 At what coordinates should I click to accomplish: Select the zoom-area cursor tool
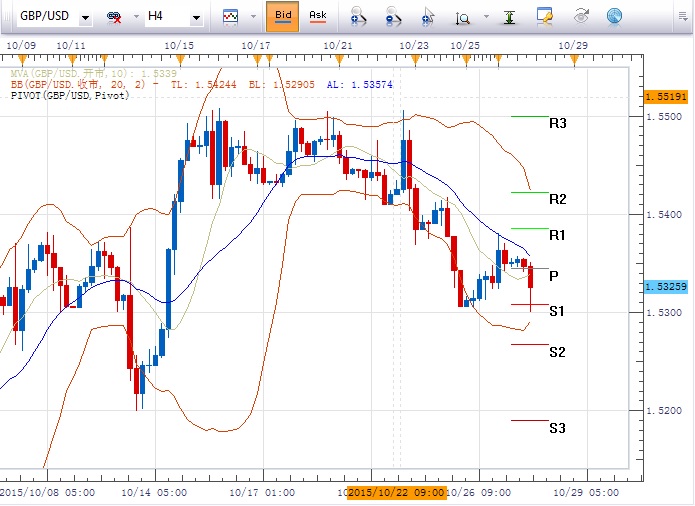coord(428,17)
